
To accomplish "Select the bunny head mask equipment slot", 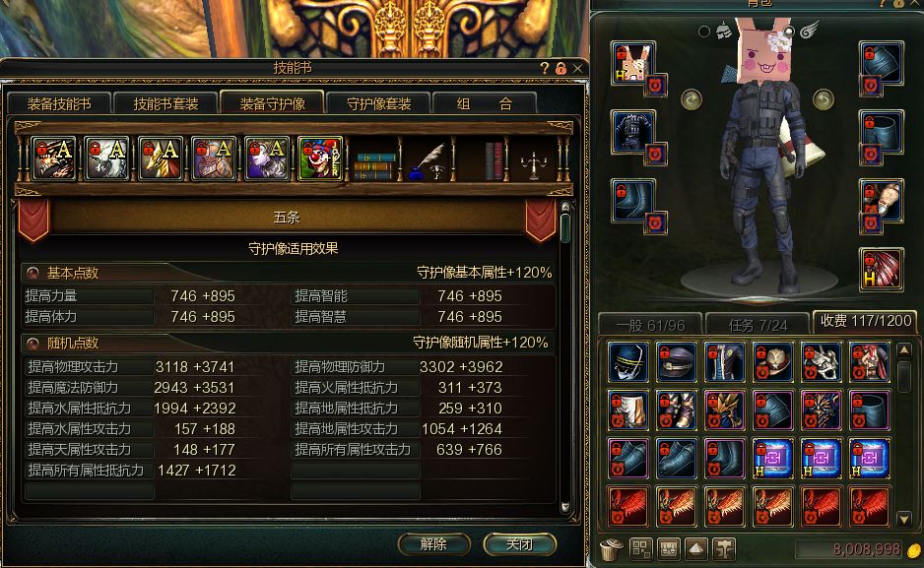I will (632, 63).
